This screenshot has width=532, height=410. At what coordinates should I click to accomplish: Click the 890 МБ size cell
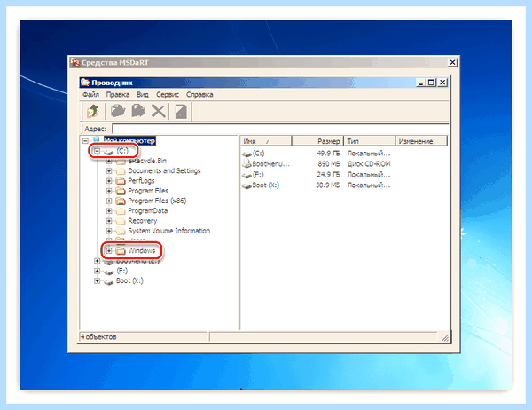[x=328, y=164]
